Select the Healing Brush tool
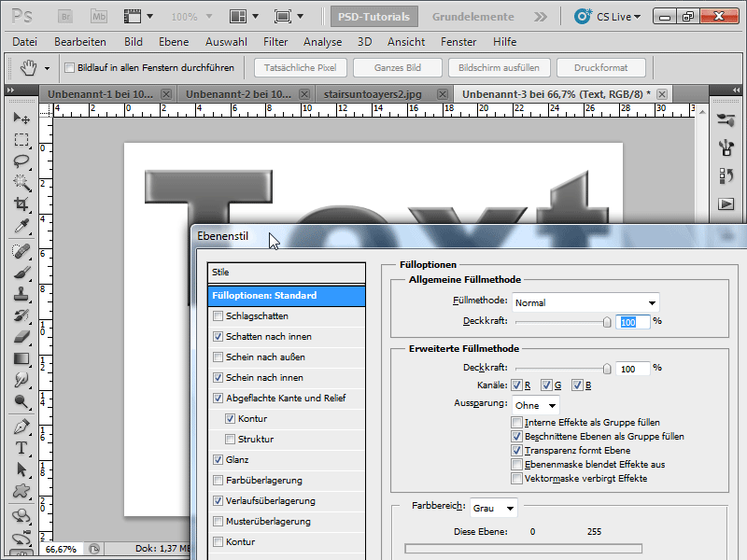The width and height of the screenshot is (747, 560). [21, 251]
